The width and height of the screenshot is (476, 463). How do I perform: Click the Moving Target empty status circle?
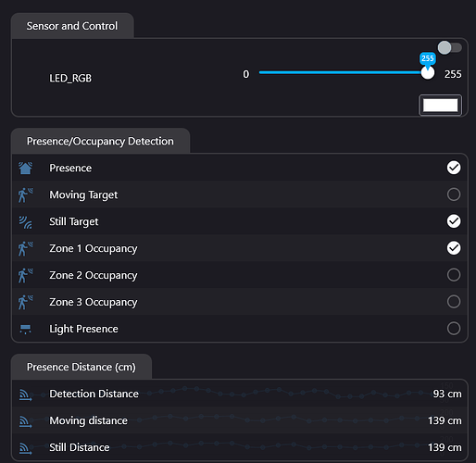click(x=454, y=194)
